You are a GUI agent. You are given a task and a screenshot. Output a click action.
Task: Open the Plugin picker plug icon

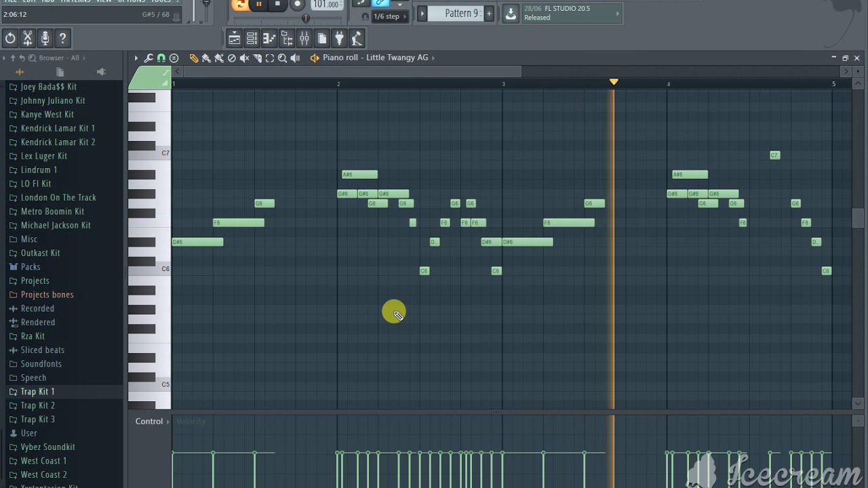340,39
